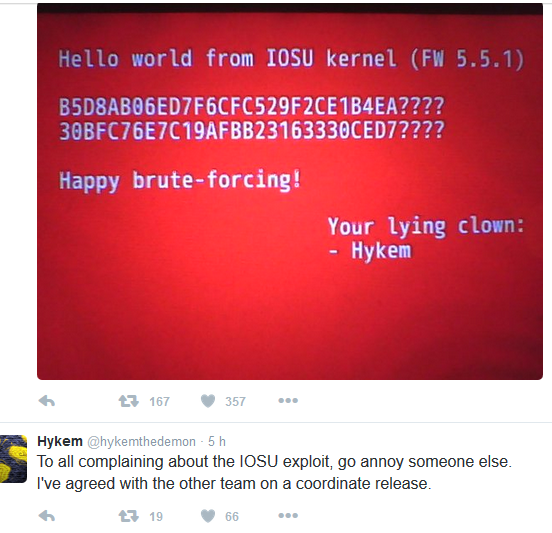552x533 pixels.
Task: Select the 'Happy brute-forcing!' text in the photo
Action: pyautogui.click(x=180, y=181)
